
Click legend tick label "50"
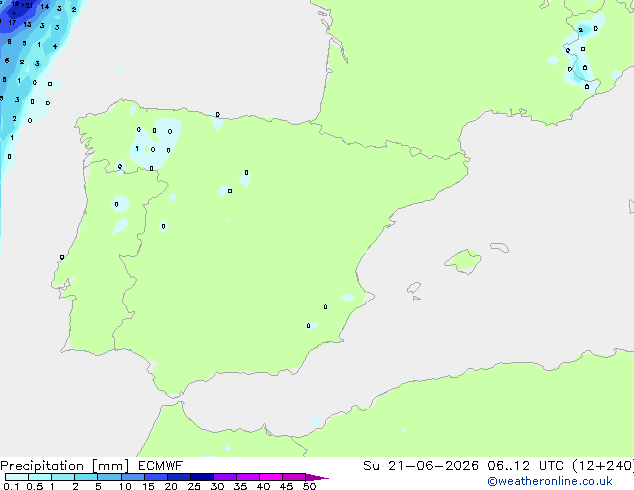coord(309,486)
